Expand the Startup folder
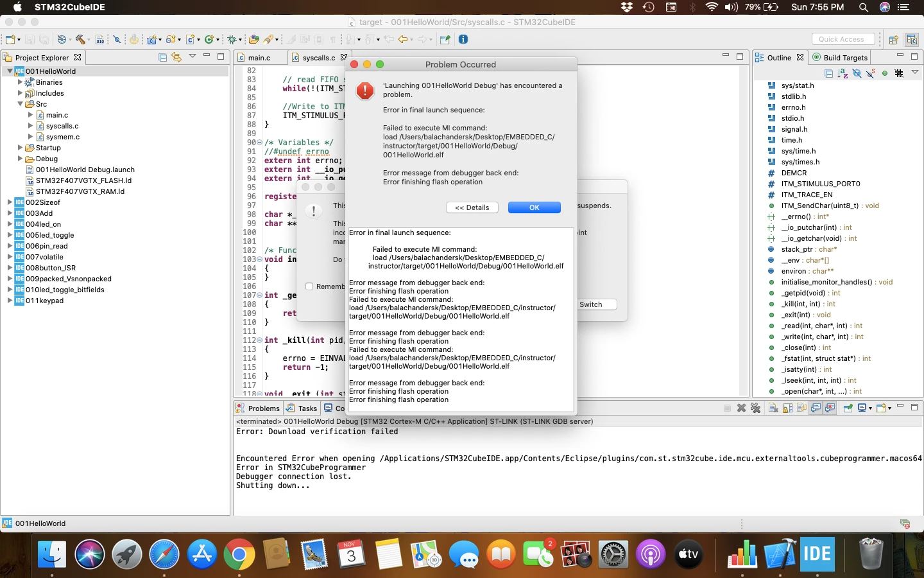The height and width of the screenshot is (578, 924). [20, 148]
